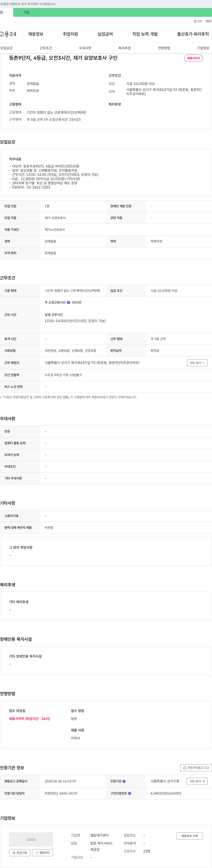Screen dimensions: 212x868
Task: Click 최정인(02-2600-6519) contact text
Action: pyautogui.click(x=61, y=793)
